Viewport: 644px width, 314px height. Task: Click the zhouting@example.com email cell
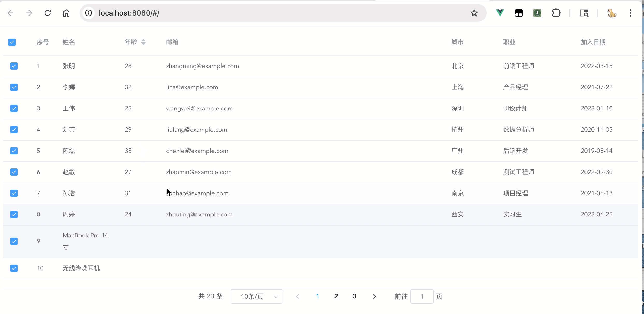[x=199, y=214]
